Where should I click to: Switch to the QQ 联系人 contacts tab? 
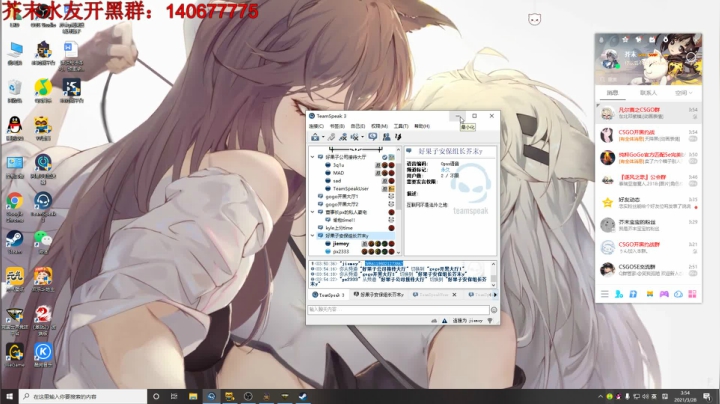[x=648, y=93]
